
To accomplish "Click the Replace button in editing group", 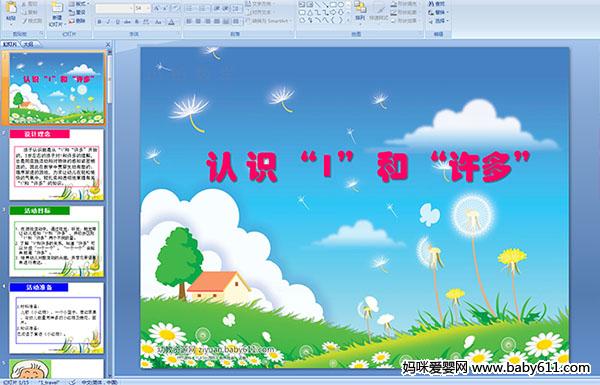I will tap(437, 12).
